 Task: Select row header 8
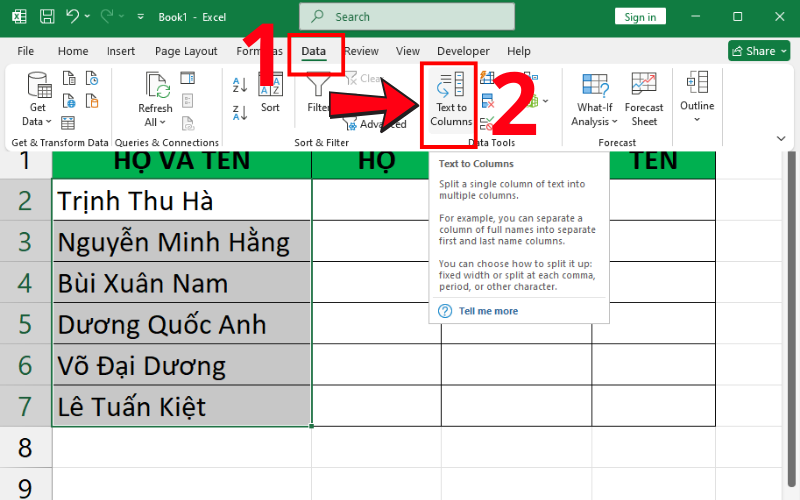pos(26,447)
